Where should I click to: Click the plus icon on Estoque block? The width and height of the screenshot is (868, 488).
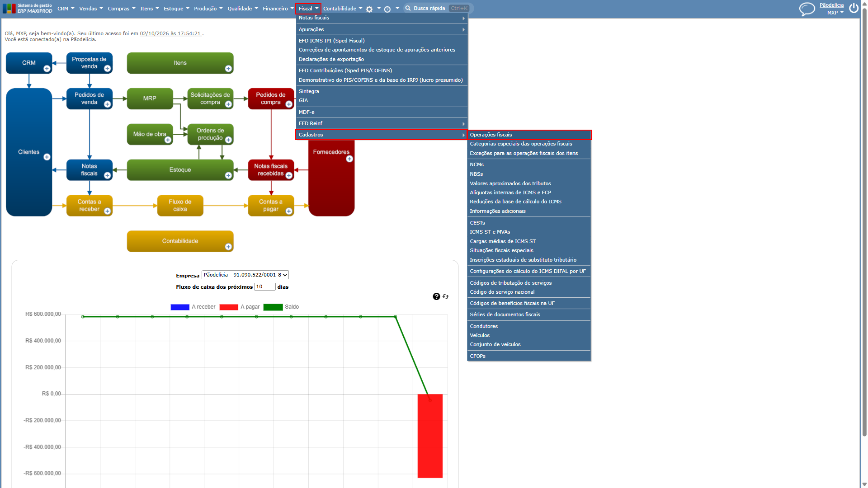click(228, 175)
